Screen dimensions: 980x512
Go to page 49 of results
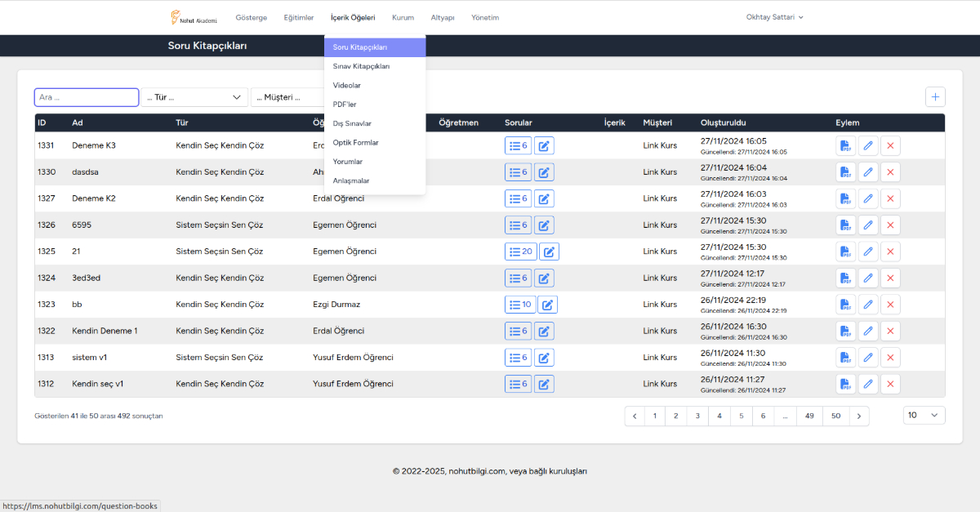808,416
